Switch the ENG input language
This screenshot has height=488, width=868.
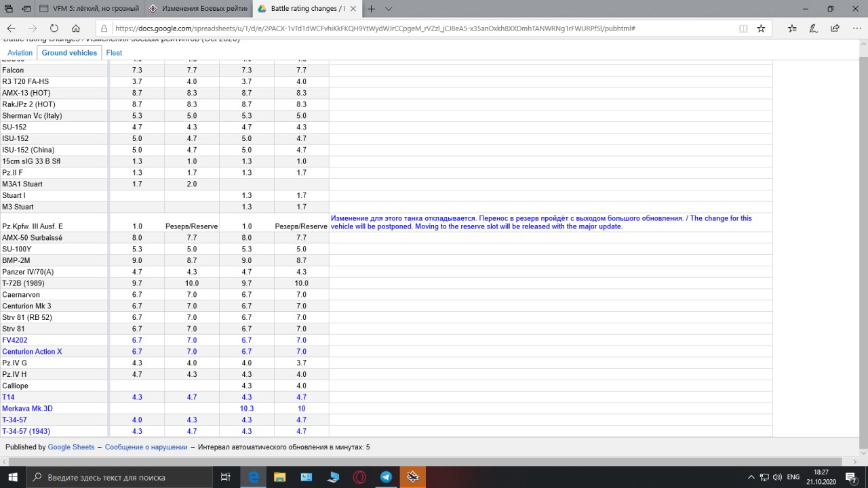pos(793,477)
